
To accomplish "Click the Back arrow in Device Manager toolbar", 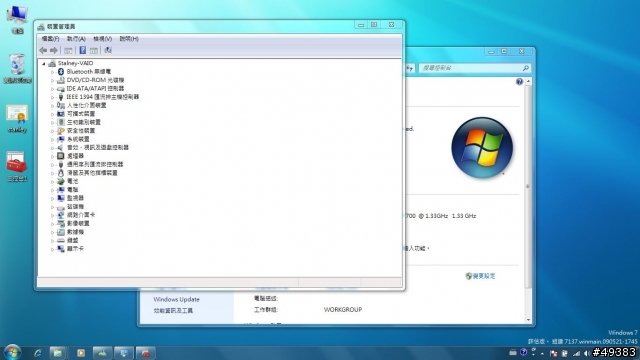I will [x=43, y=50].
